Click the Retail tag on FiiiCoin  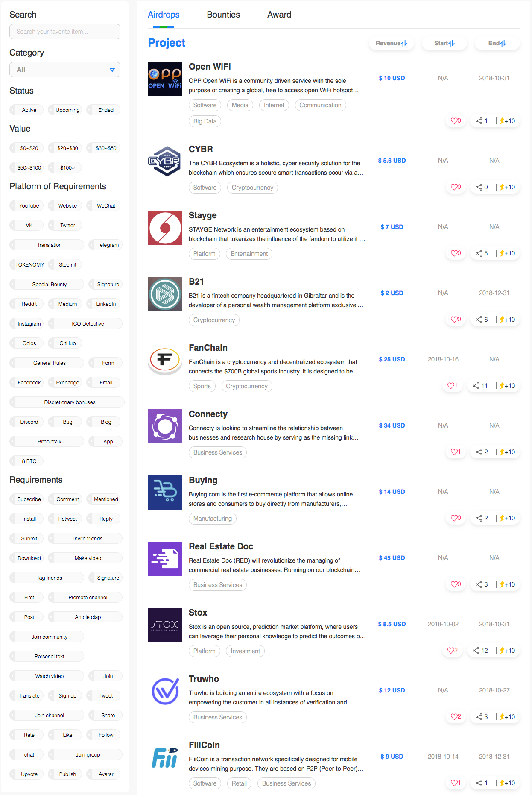(x=239, y=783)
